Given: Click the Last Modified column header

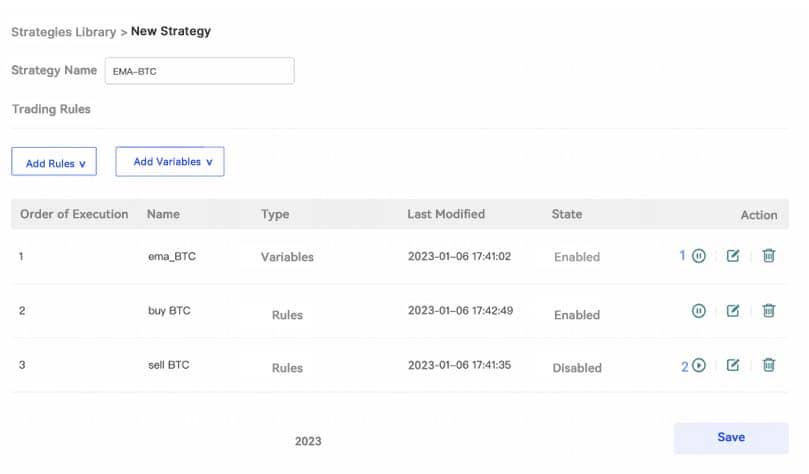Looking at the screenshot, I should click(x=446, y=214).
